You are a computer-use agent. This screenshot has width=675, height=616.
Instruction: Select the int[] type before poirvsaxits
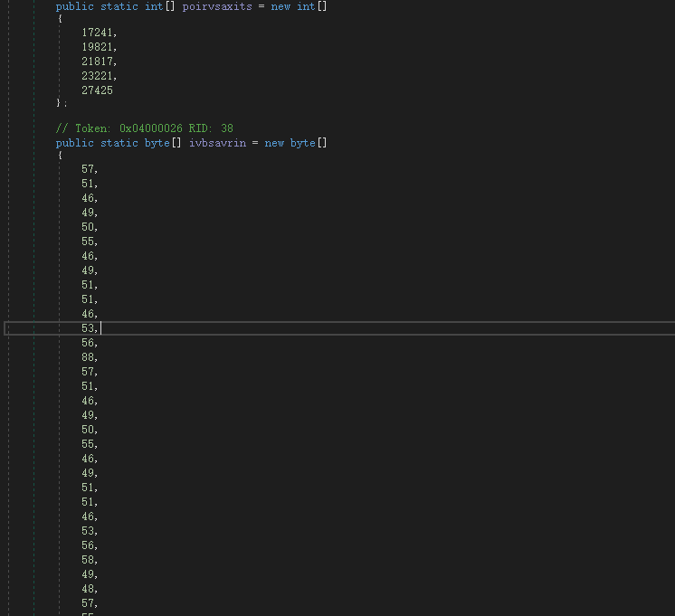tap(160, 6)
